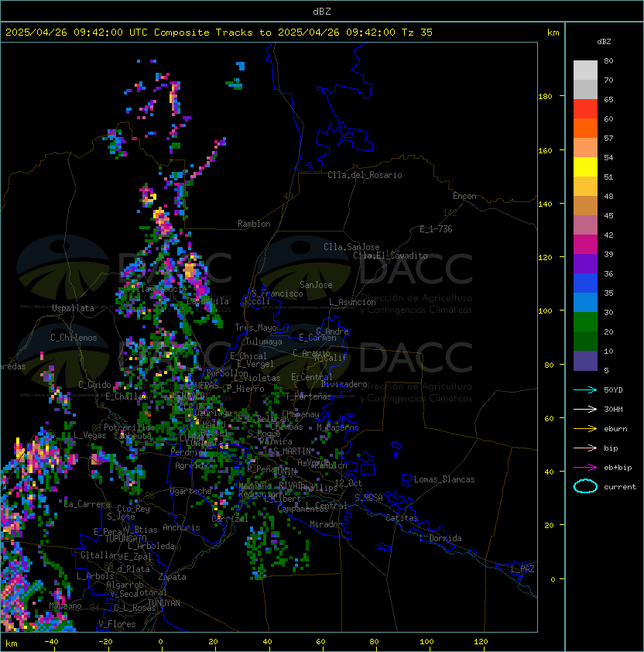Click the 'Anchoris' map label
This screenshot has height=652, width=644.
tap(181, 527)
